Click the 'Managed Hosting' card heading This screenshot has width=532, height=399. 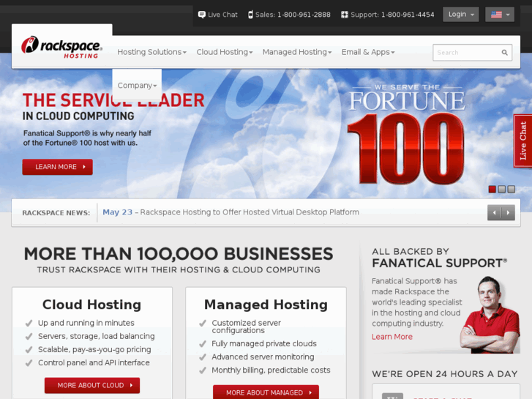point(266,305)
